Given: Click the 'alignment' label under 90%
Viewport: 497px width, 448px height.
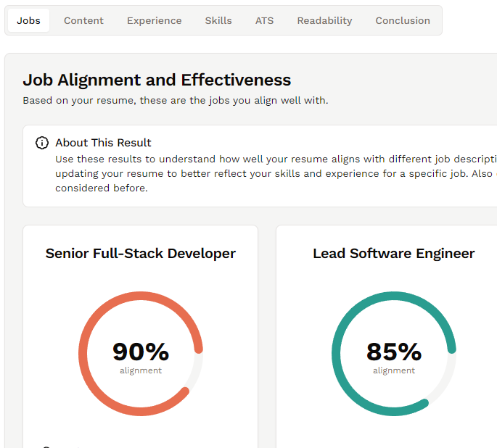Looking at the screenshot, I should click(x=141, y=370).
